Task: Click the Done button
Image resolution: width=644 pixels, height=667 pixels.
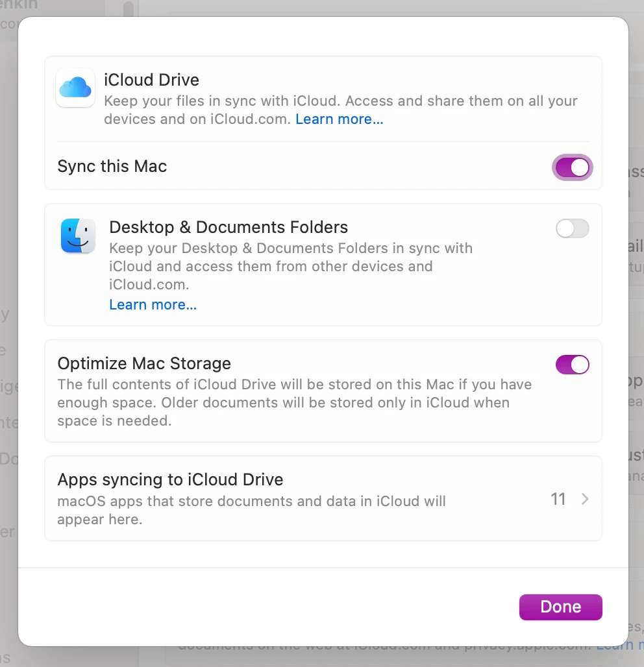Action: coord(560,607)
